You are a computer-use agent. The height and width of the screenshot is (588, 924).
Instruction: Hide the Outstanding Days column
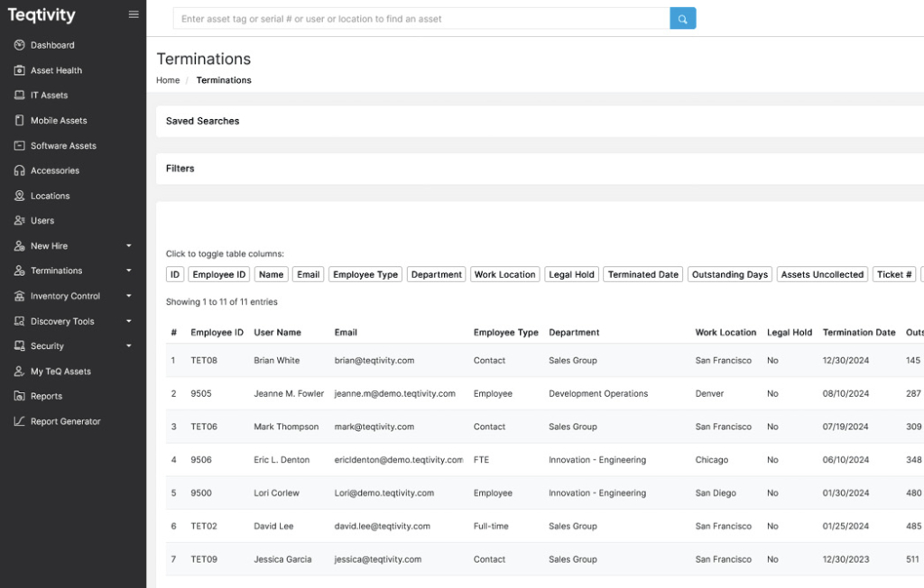tap(729, 275)
